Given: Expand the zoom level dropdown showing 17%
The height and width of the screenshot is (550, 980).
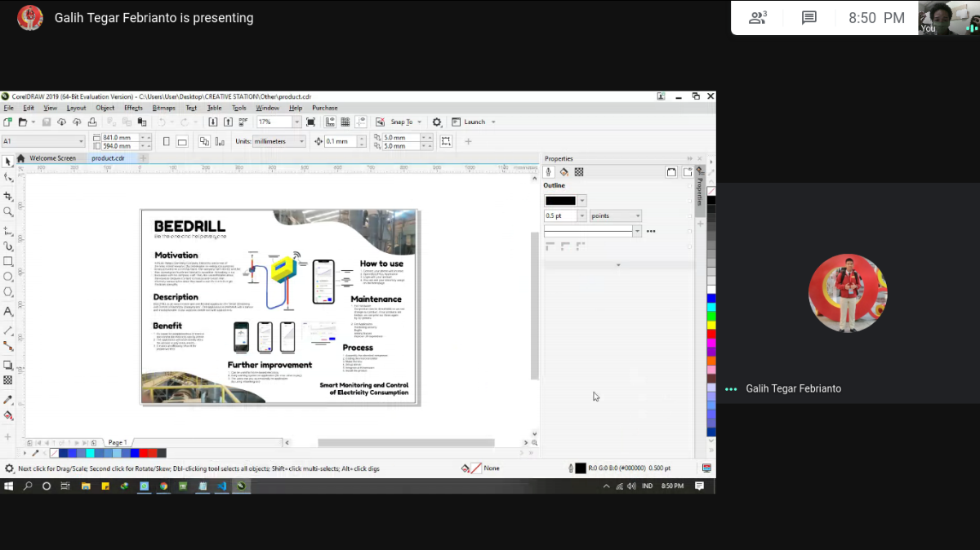Looking at the screenshot, I should [x=296, y=122].
